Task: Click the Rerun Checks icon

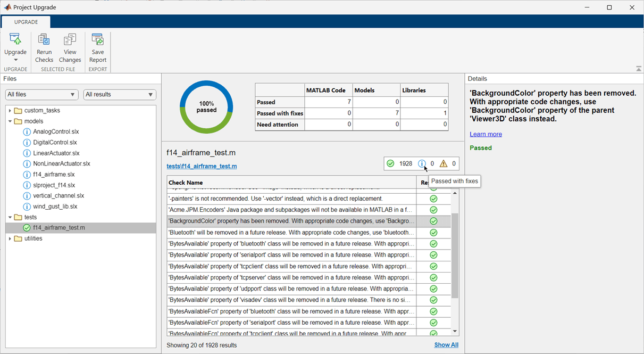Action: [44, 40]
